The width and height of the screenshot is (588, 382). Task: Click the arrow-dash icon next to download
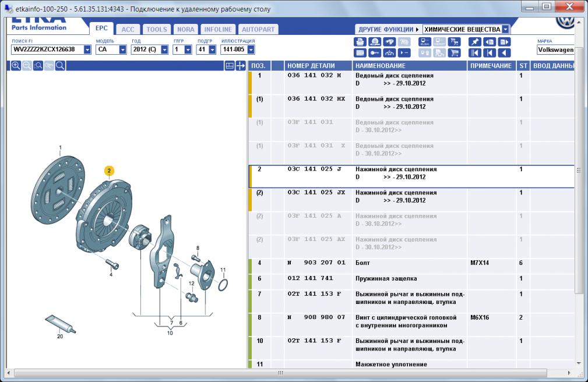pos(404,53)
